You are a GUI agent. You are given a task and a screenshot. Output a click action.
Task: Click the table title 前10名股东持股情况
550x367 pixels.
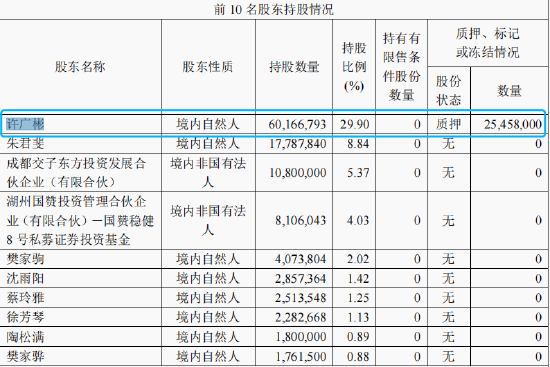tap(274, 9)
